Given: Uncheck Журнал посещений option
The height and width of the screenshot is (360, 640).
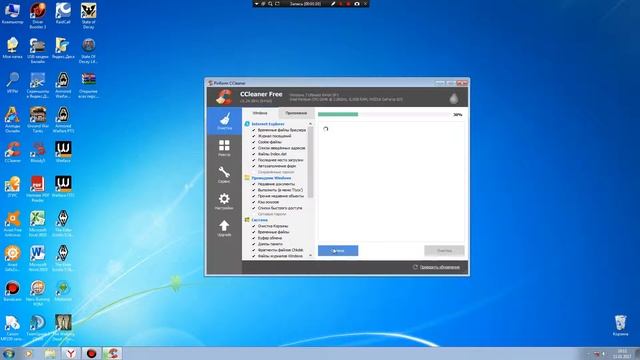Looking at the screenshot, I should [253, 136].
